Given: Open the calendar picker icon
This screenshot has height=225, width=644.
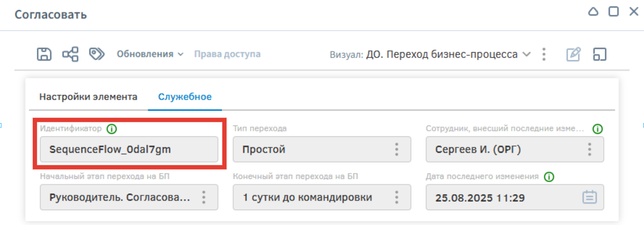Looking at the screenshot, I should click(589, 197).
